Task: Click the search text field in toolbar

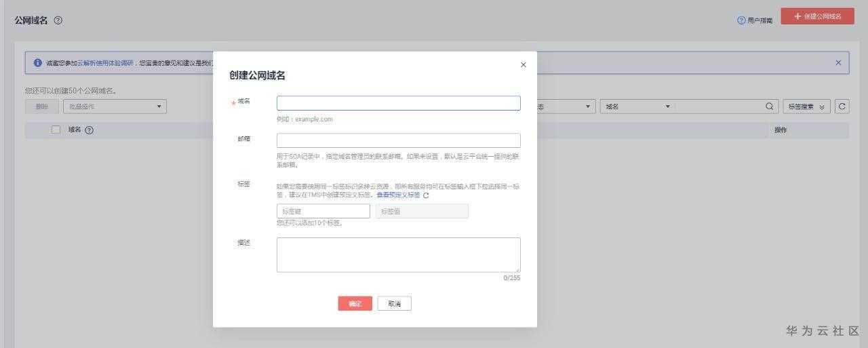Action: coord(719,107)
